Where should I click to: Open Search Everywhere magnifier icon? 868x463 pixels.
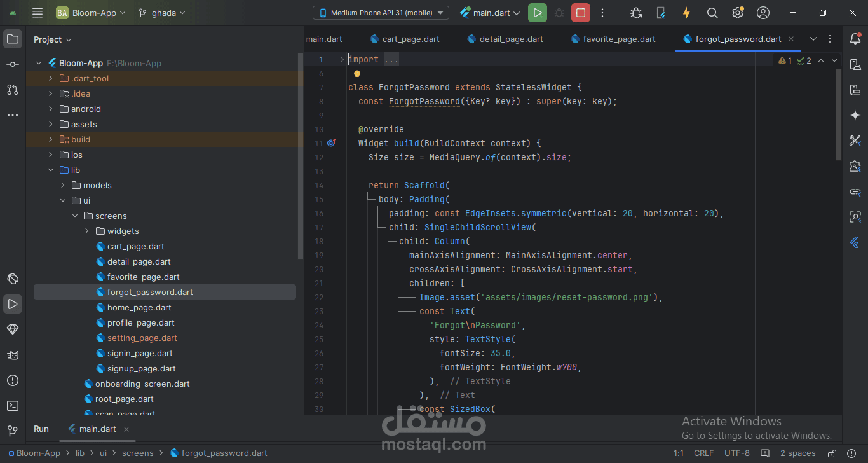click(712, 13)
